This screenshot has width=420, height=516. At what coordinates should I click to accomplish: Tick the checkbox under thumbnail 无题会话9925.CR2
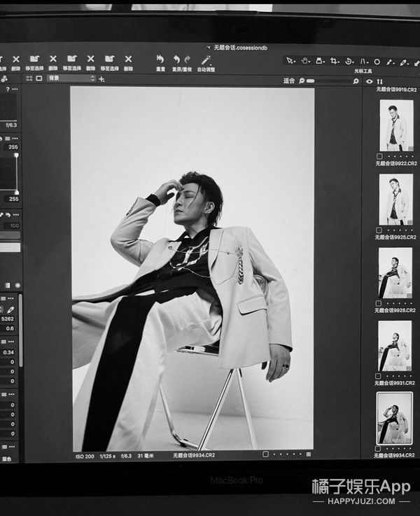[379, 230]
